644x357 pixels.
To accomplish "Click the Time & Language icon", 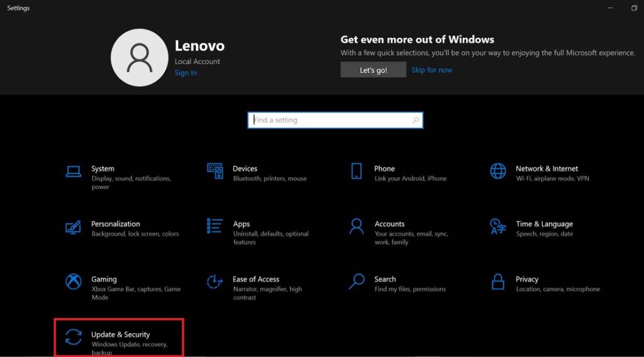I will pyautogui.click(x=498, y=227).
